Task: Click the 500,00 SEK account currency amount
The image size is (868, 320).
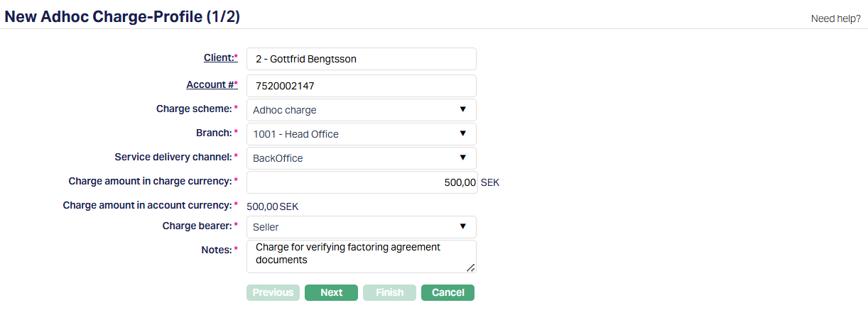Action: [x=272, y=206]
